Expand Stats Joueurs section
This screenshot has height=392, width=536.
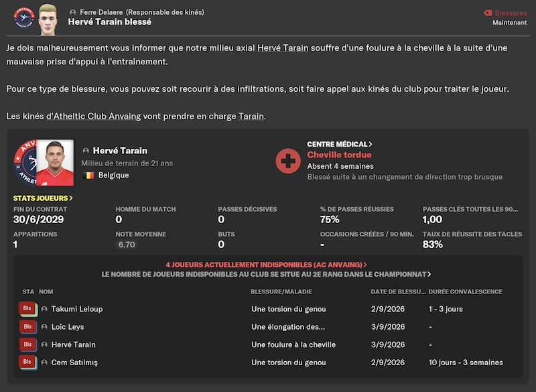click(x=43, y=198)
